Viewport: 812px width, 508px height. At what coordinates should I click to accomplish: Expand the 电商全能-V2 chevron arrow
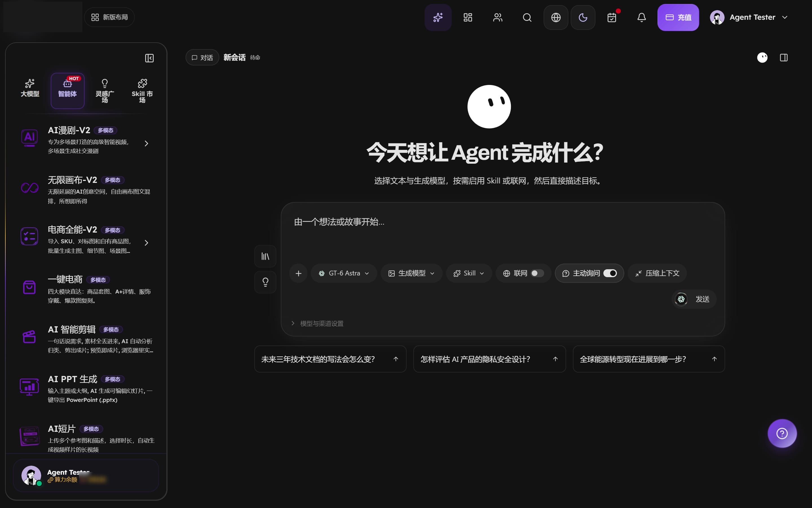coord(146,243)
